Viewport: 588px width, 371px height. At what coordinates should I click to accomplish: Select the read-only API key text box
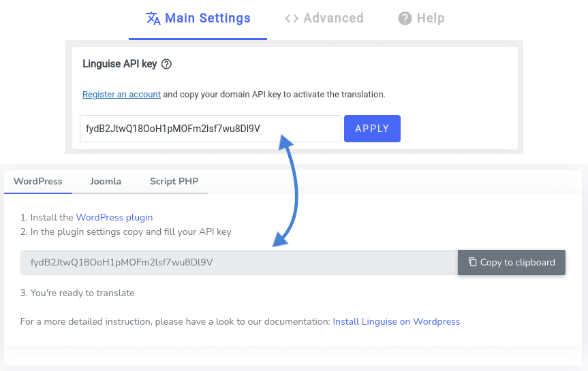click(x=239, y=262)
